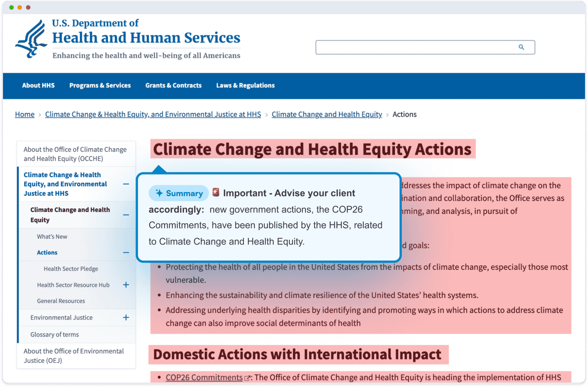Click 'Protecting the health of all people' bullet
This screenshot has height=387, width=588.
pyautogui.click(x=366, y=273)
